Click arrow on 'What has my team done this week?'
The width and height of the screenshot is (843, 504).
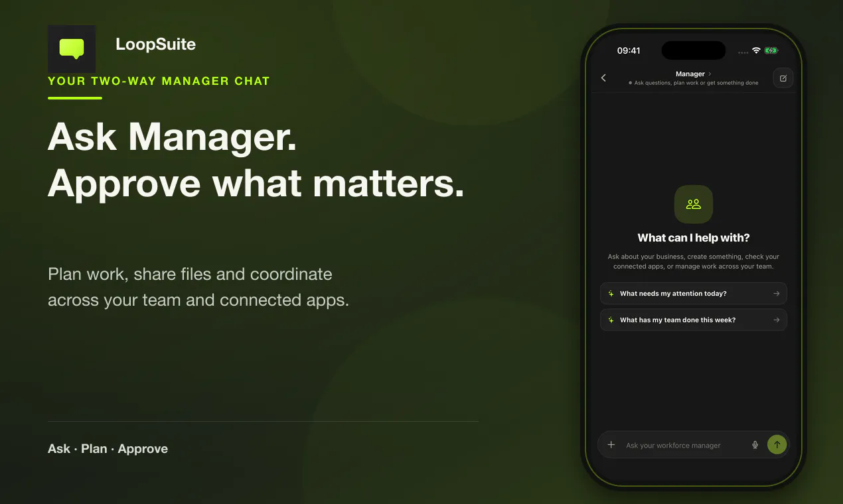pos(776,320)
